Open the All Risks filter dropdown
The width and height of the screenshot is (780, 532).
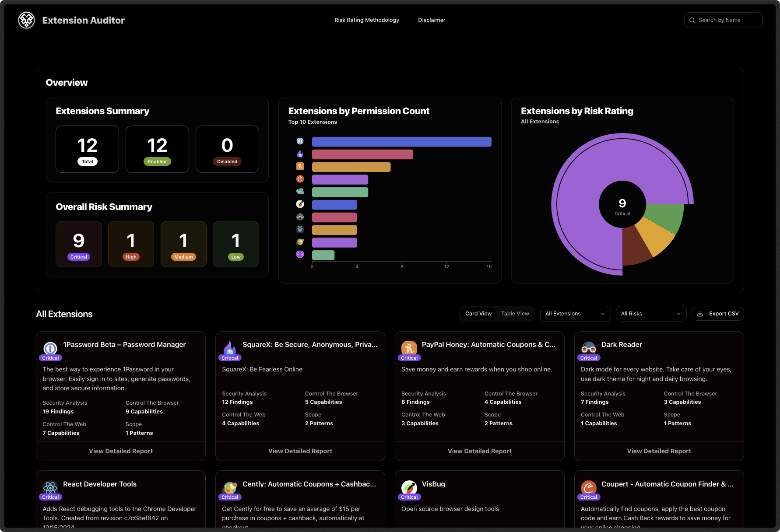click(651, 314)
